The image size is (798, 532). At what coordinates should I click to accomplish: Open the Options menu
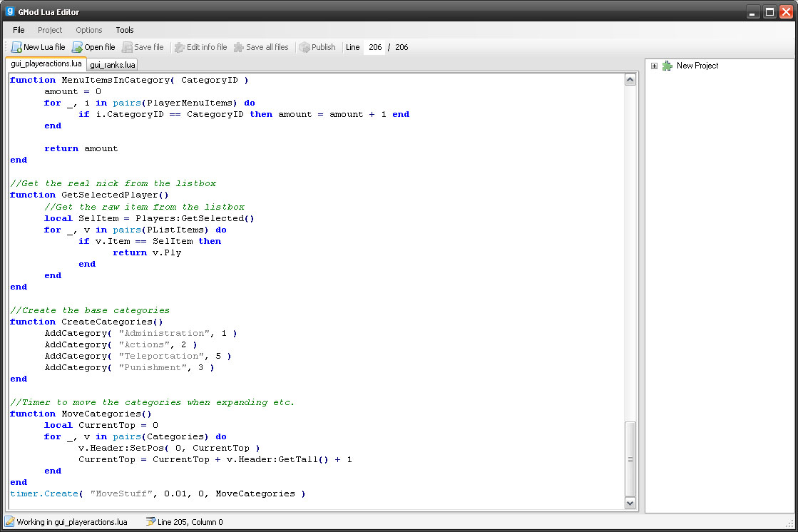pos(89,30)
